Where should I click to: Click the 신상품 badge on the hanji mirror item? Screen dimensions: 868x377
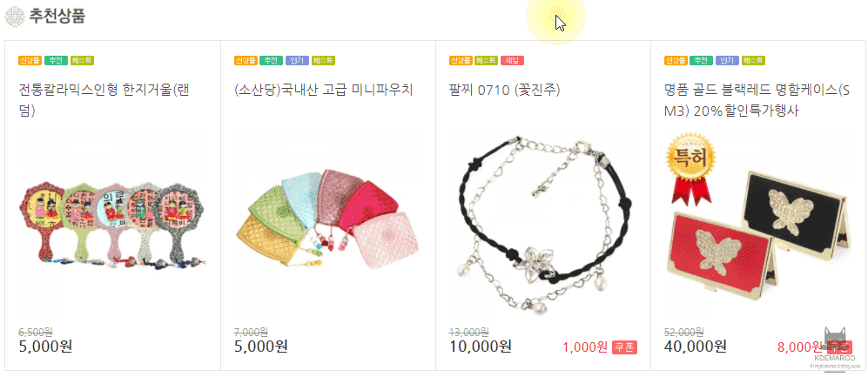[x=30, y=60]
